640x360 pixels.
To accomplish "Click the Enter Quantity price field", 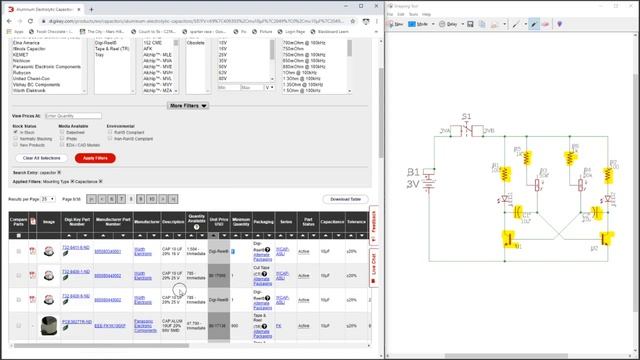I will [73, 116].
